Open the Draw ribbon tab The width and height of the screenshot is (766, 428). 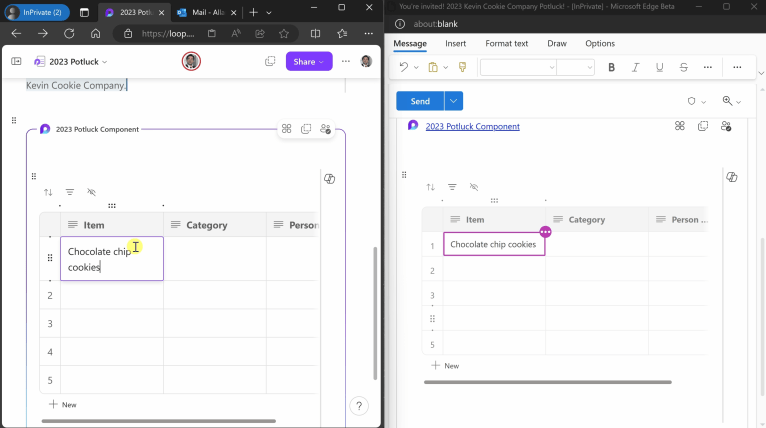pos(557,43)
